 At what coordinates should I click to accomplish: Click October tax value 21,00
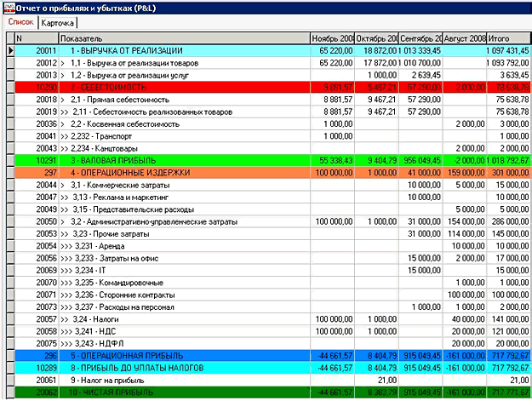(376, 381)
